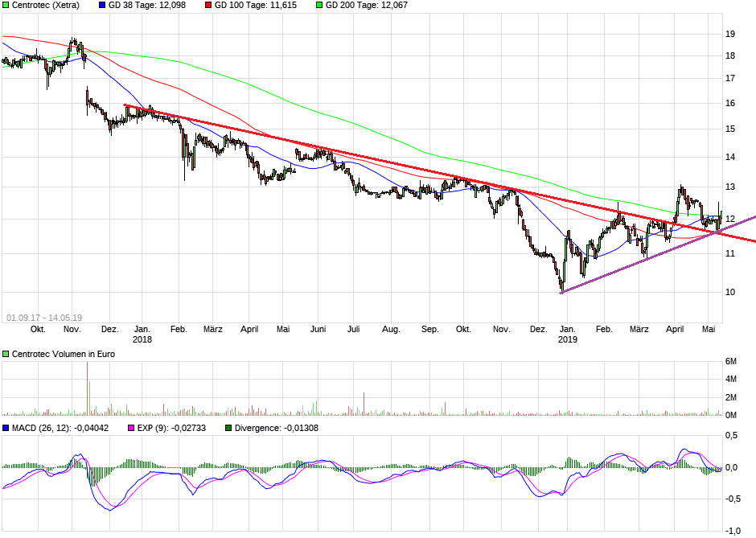Click the Centrotec Volumen in Euro legend square

pyautogui.click(x=6, y=353)
